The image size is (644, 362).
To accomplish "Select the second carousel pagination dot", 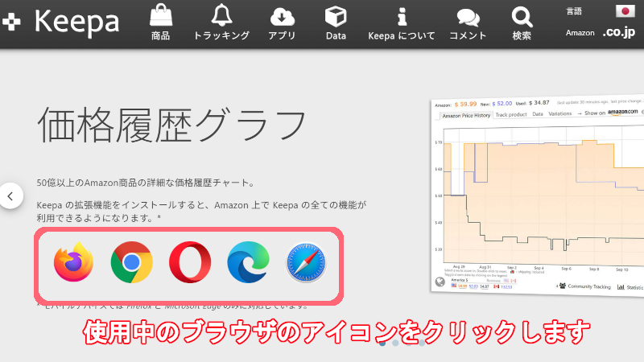I will pos(395,342).
